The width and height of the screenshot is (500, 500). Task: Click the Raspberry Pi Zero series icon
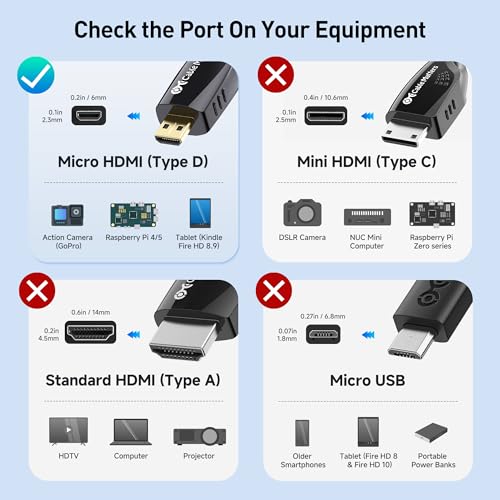[432, 214]
